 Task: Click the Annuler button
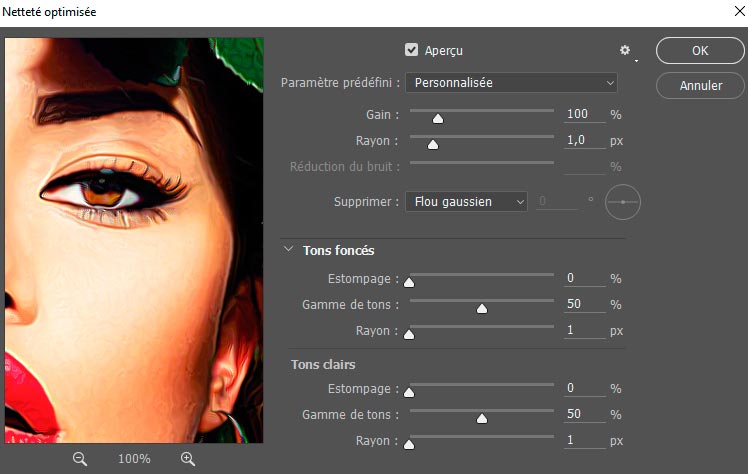700,86
